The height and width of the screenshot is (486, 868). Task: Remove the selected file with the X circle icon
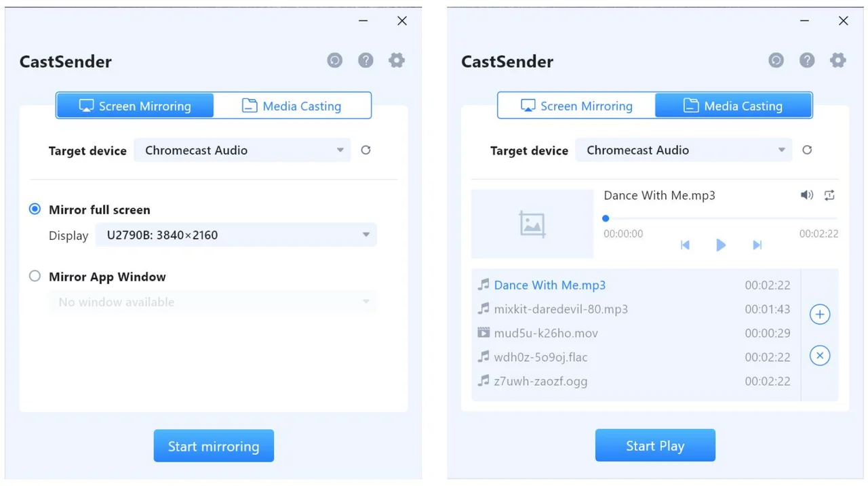[820, 355]
